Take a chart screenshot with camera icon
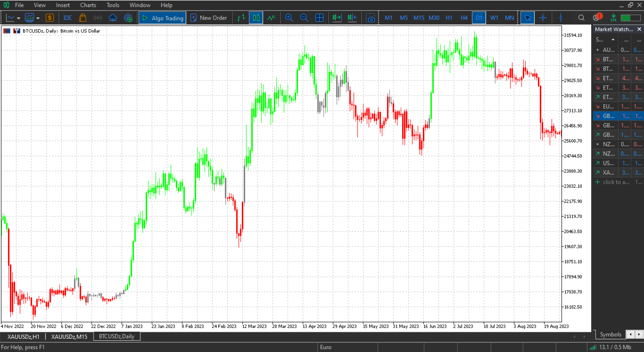 coord(371,18)
